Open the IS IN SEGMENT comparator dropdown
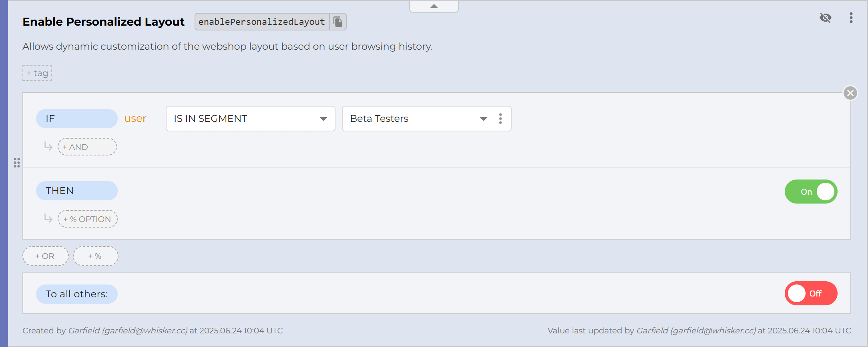Image resolution: width=868 pixels, height=347 pixels. [250, 119]
